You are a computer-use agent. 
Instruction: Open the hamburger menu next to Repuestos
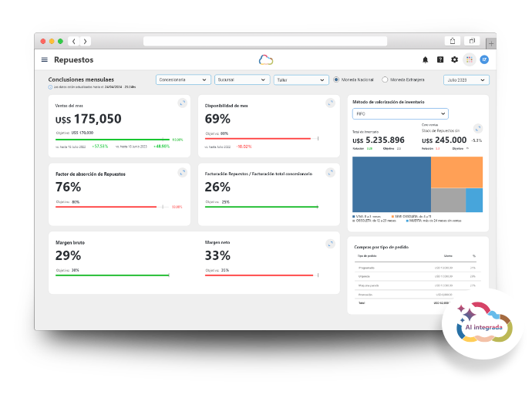(x=45, y=59)
